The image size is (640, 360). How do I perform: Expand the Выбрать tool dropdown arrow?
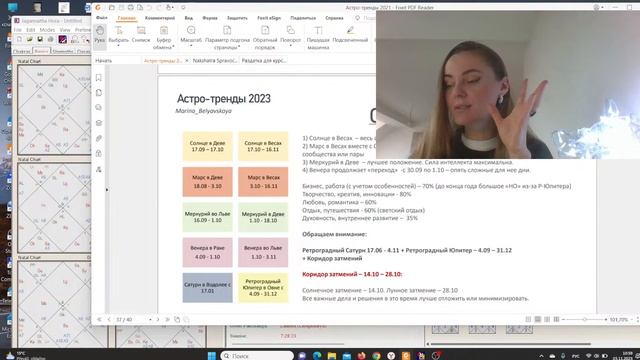118,46
